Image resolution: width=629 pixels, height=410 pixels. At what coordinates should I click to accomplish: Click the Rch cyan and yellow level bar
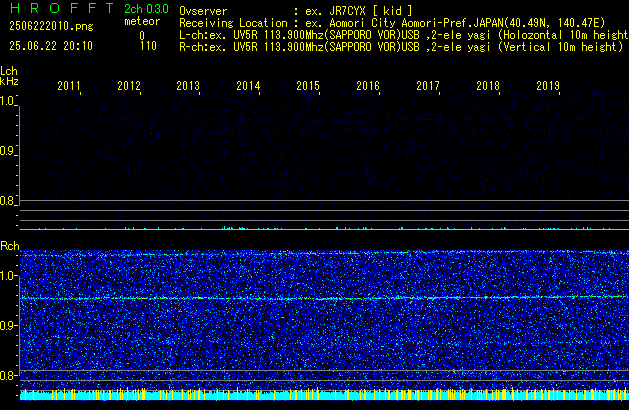[x=324, y=394]
